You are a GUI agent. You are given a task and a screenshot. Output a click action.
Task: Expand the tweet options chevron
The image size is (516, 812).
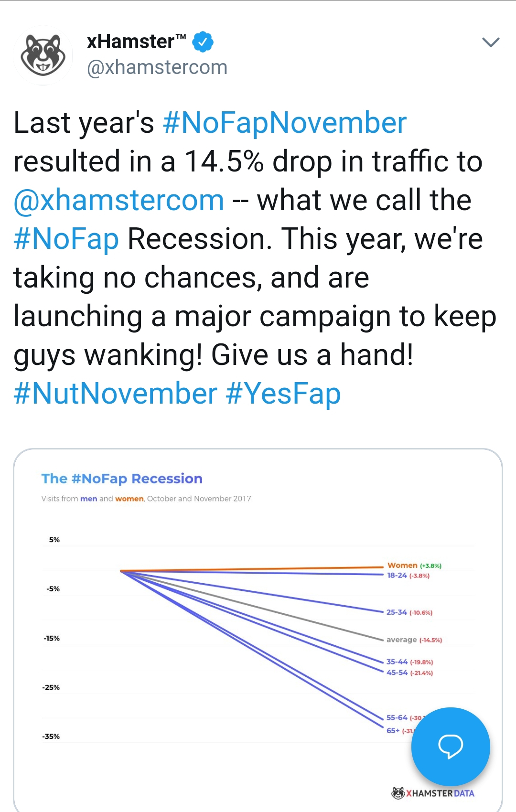point(491,43)
